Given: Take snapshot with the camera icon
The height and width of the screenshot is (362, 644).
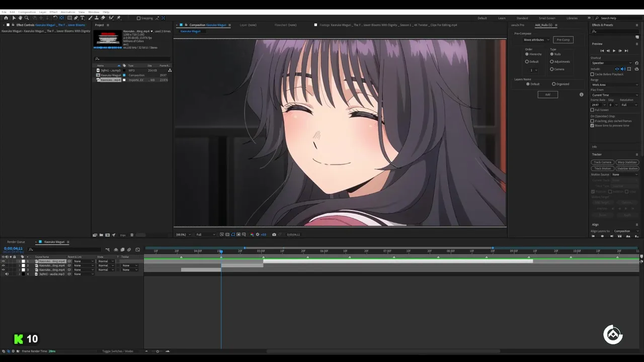Looking at the screenshot, I should 274,234.
